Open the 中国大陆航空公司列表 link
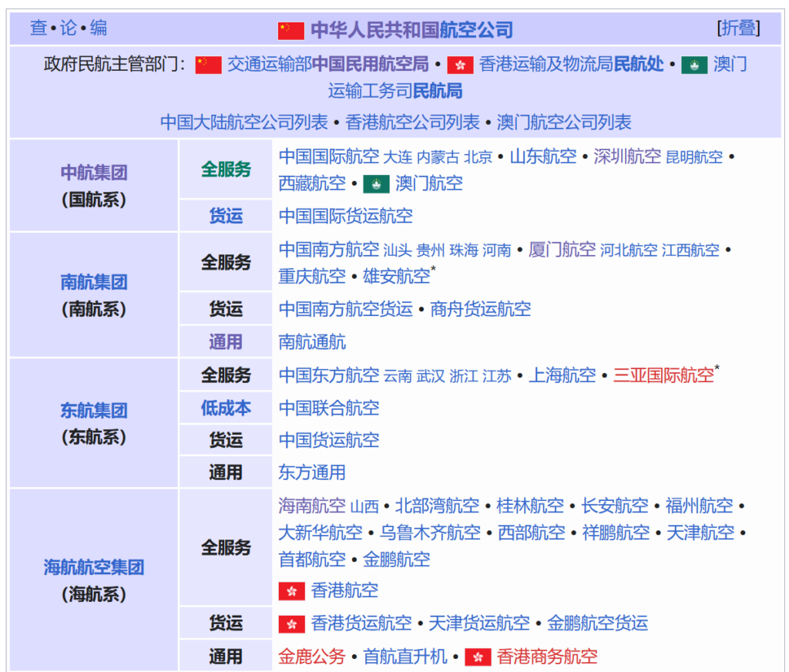This screenshot has height=672, width=789. [x=244, y=123]
